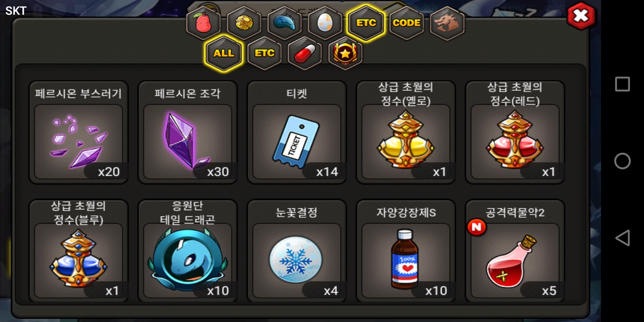Screen dimensions: 644x322
Task: Choose the second-row ETC sub-filter
Action: [x=264, y=53]
